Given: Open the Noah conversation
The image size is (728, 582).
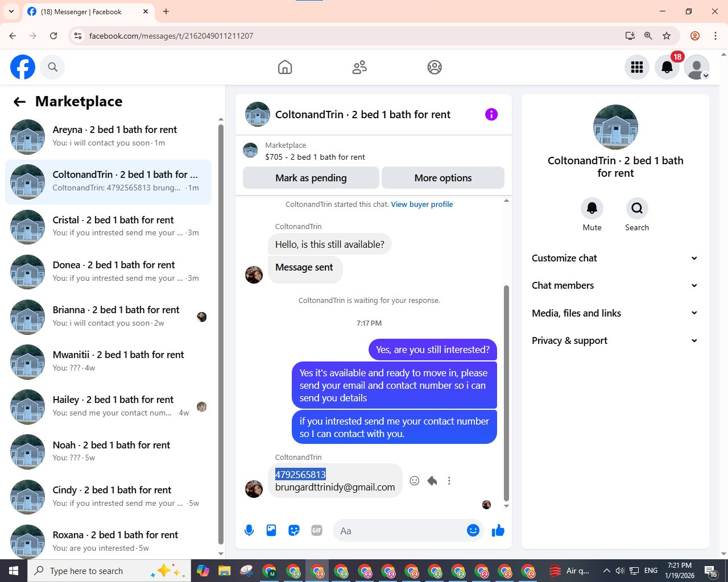Looking at the screenshot, I should (108, 452).
